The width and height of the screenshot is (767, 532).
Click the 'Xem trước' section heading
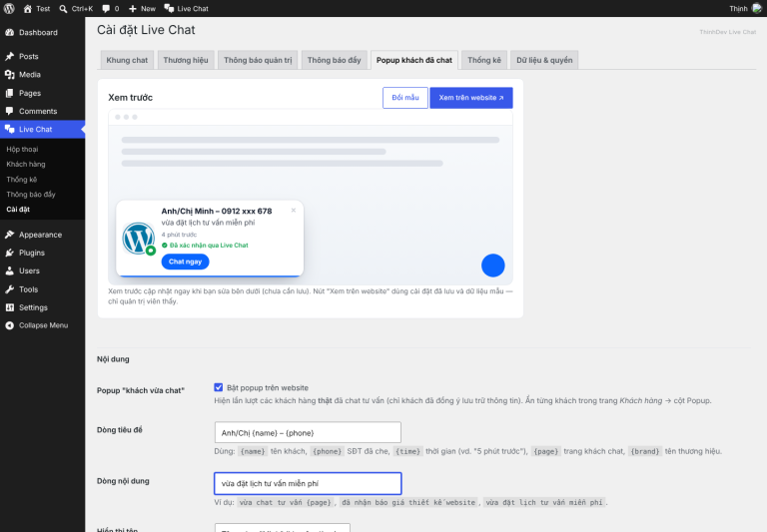pos(131,98)
